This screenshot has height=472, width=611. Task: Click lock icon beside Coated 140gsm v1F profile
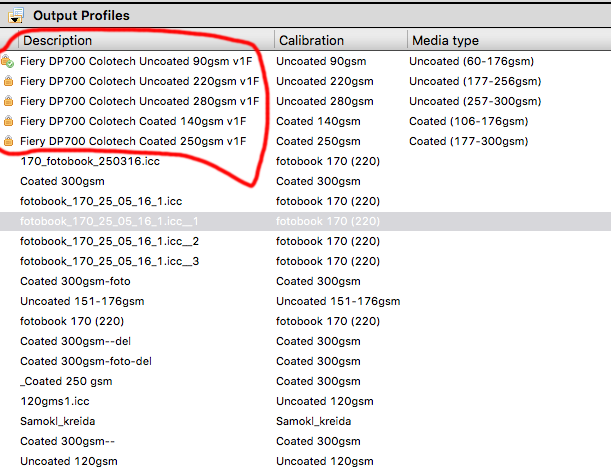[x=8, y=121]
